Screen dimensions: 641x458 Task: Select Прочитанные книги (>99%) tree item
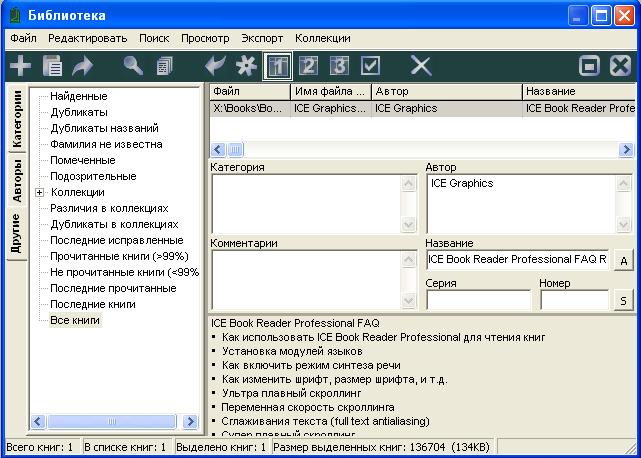(x=119, y=256)
